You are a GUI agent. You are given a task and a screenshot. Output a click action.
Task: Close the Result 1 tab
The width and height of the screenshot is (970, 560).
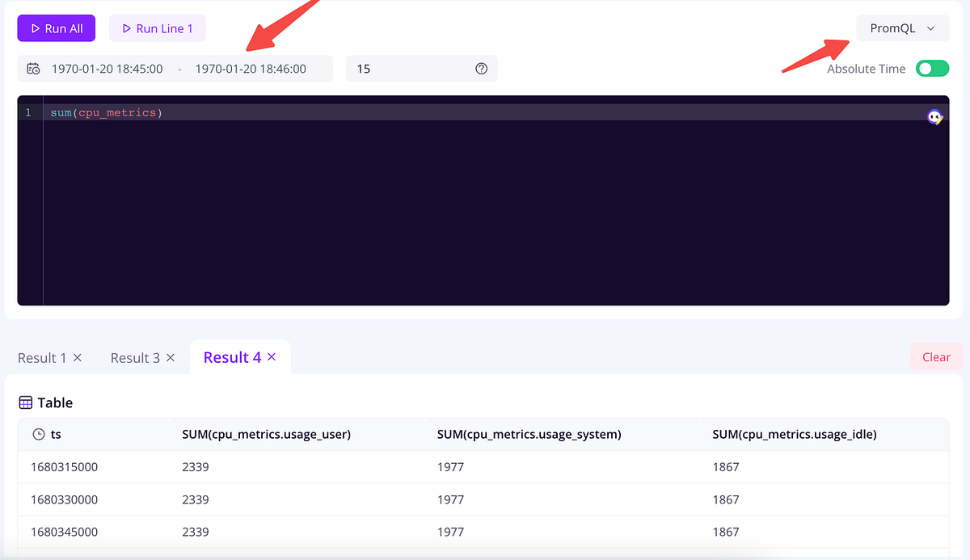77,356
